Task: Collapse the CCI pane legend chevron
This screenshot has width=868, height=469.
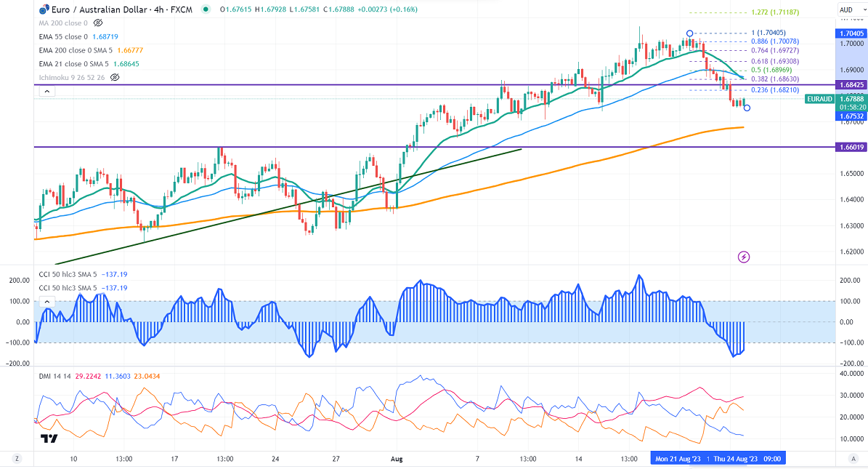Action: (47, 302)
